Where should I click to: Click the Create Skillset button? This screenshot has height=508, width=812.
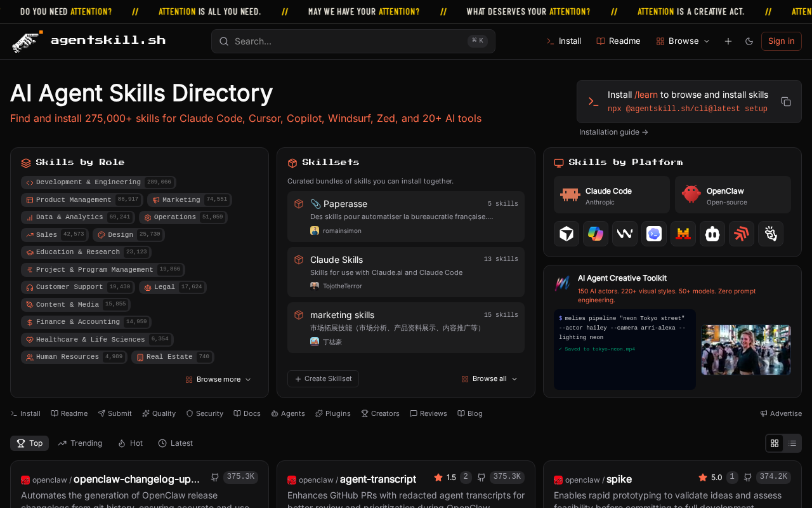pos(323,378)
